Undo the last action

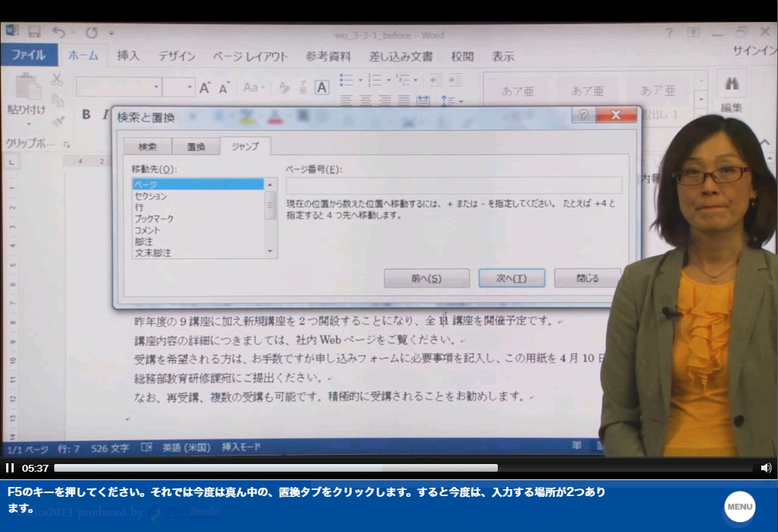point(59,33)
